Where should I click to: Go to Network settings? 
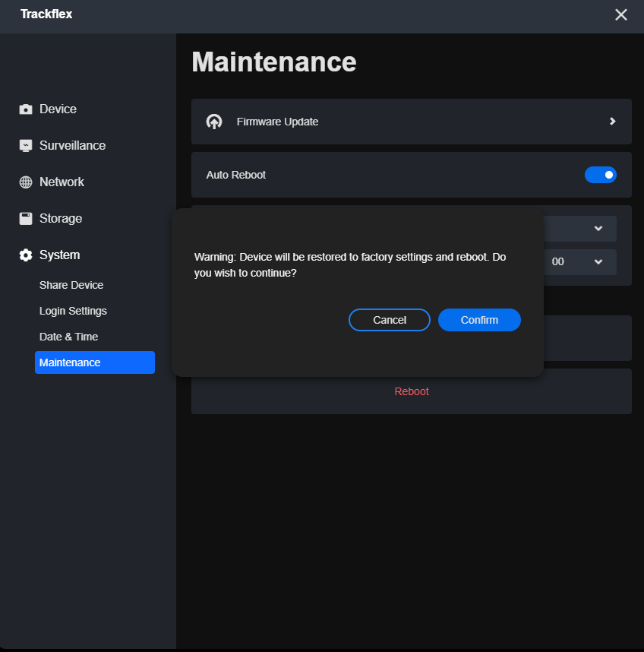pos(62,182)
